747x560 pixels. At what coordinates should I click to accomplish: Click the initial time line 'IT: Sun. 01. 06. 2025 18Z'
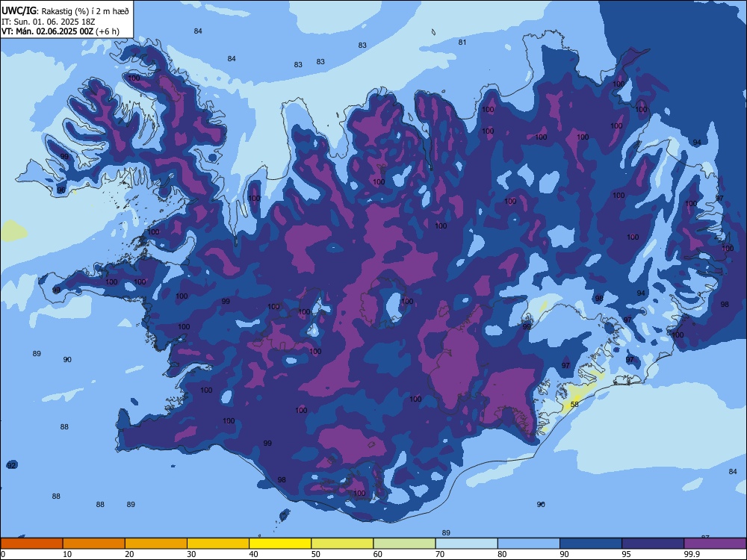(x=49, y=22)
